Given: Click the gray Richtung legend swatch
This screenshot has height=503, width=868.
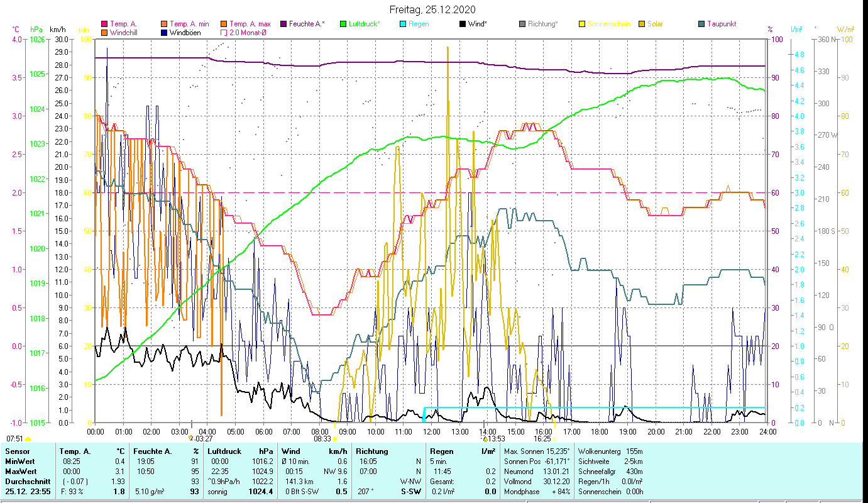Looking at the screenshot, I should click(522, 25).
